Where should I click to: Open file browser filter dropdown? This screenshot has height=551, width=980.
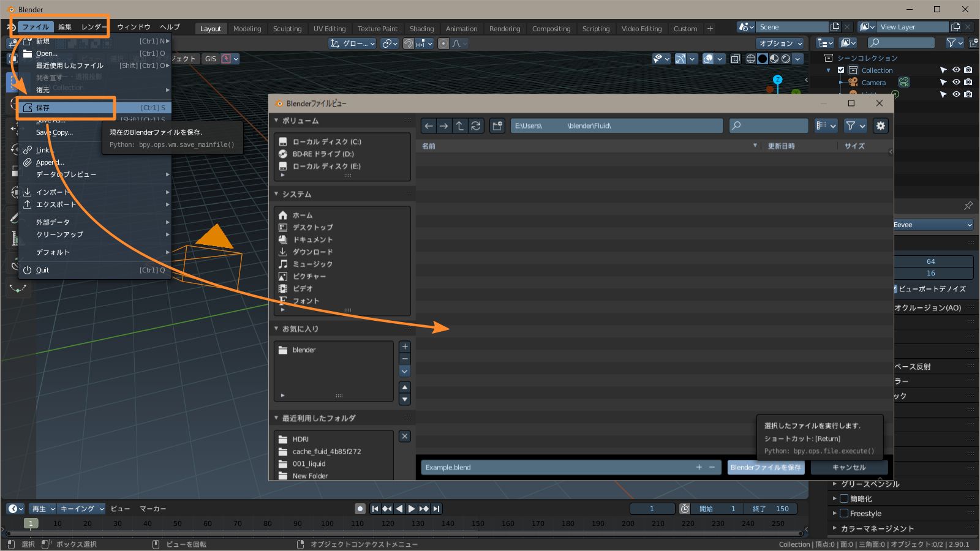pyautogui.click(x=856, y=126)
